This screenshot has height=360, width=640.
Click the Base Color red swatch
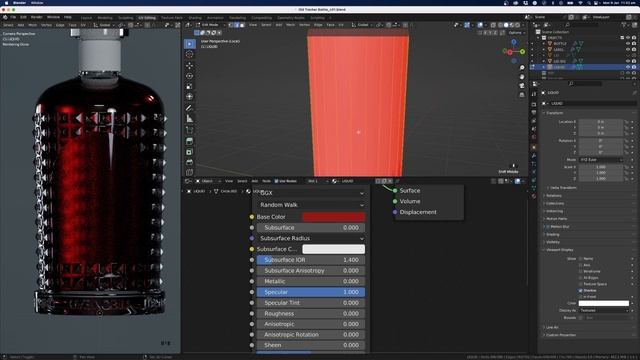pyautogui.click(x=333, y=217)
